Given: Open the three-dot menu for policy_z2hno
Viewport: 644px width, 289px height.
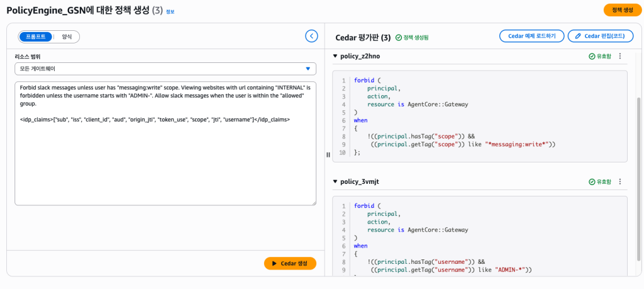Looking at the screenshot, I should [620, 56].
